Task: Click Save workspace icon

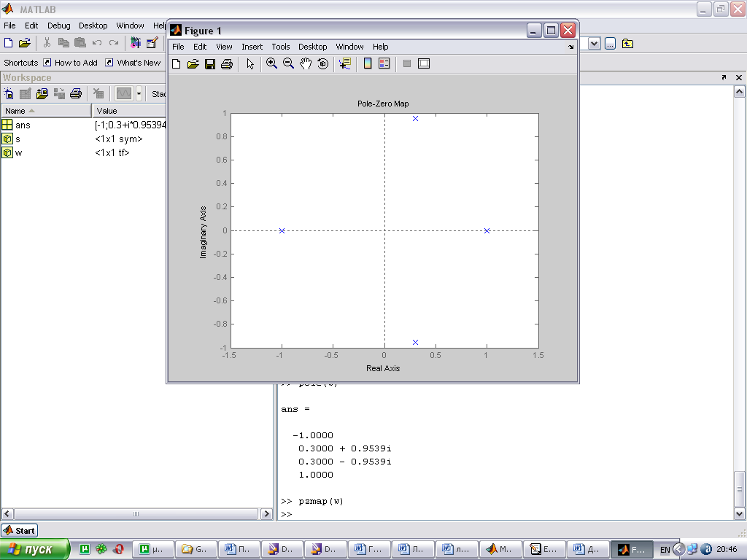Action: (59, 93)
